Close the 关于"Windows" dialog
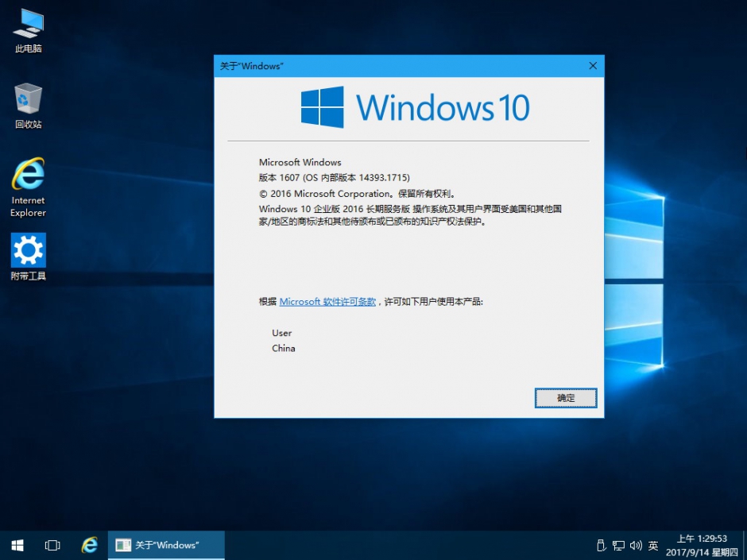 tap(593, 66)
